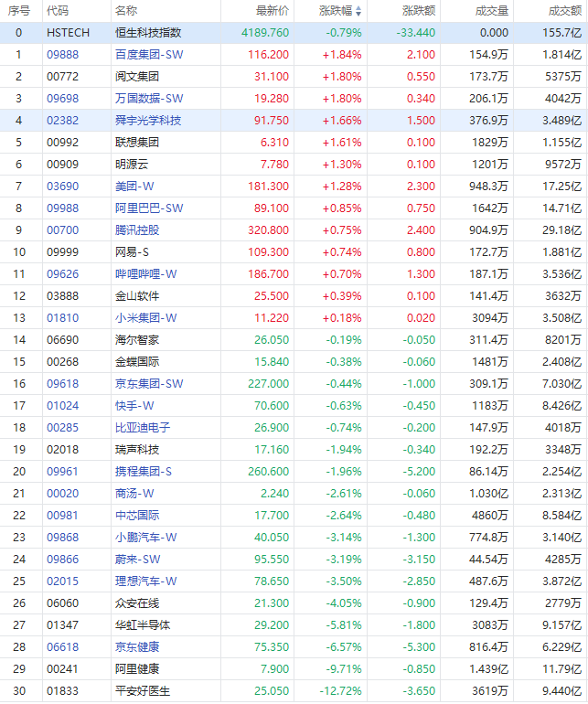Image resolution: width=588 pixels, height=704 pixels.
Task: Click the 代码 column header
Action: tap(58, 11)
